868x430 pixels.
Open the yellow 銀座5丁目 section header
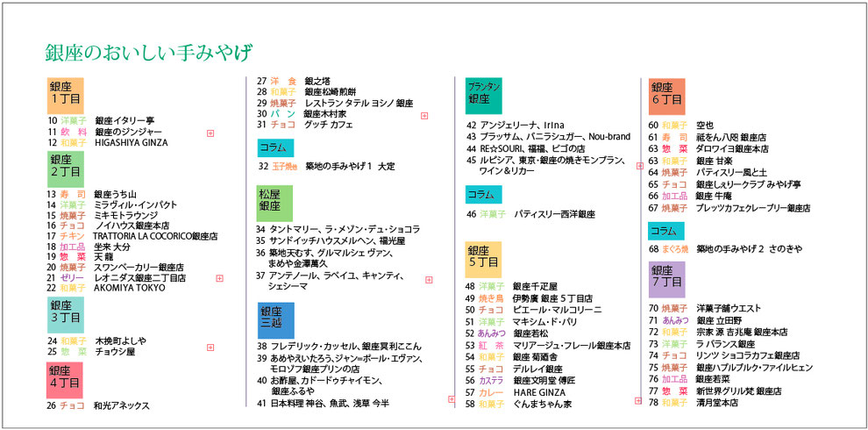(484, 260)
